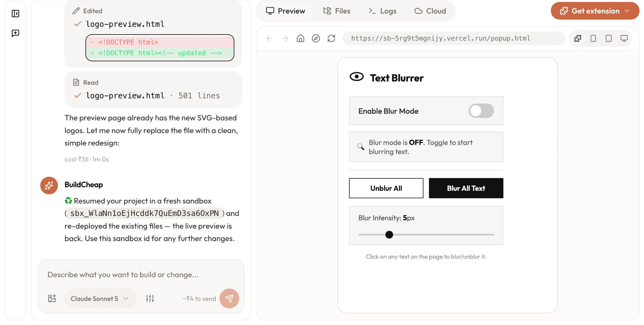Image resolution: width=644 pixels, height=325 pixels.
Task: Open the Logs tab
Action: [383, 11]
